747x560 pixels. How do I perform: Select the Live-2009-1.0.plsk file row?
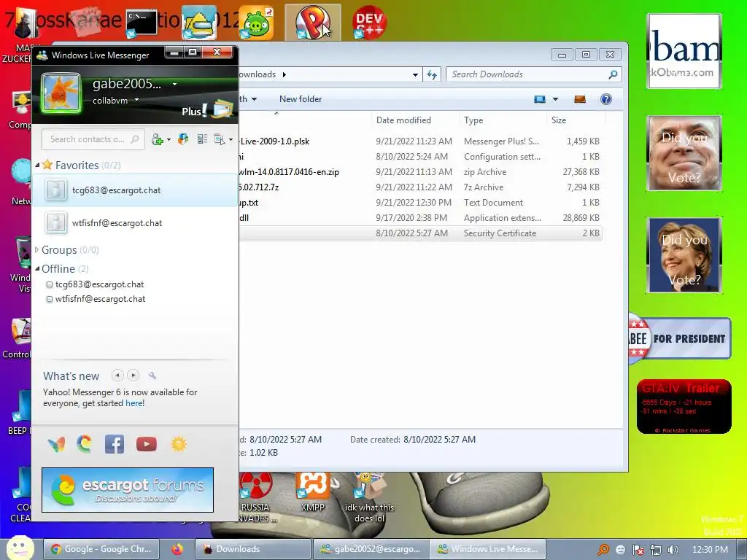point(420,141)
